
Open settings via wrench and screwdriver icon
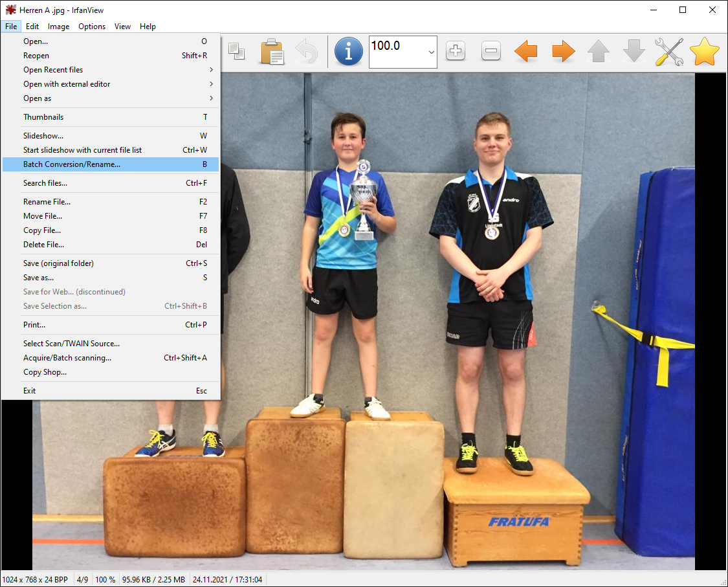[x=668, y=51]
